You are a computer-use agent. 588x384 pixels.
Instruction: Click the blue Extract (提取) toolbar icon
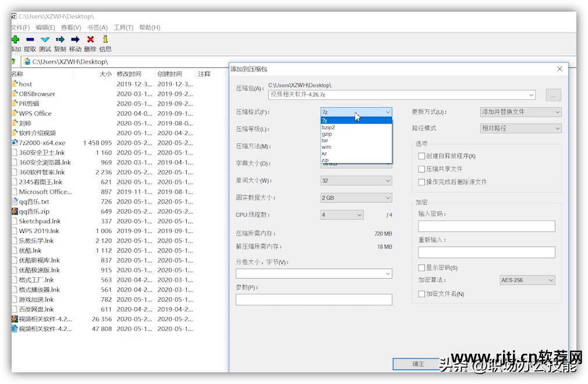(x=30, y=39)
